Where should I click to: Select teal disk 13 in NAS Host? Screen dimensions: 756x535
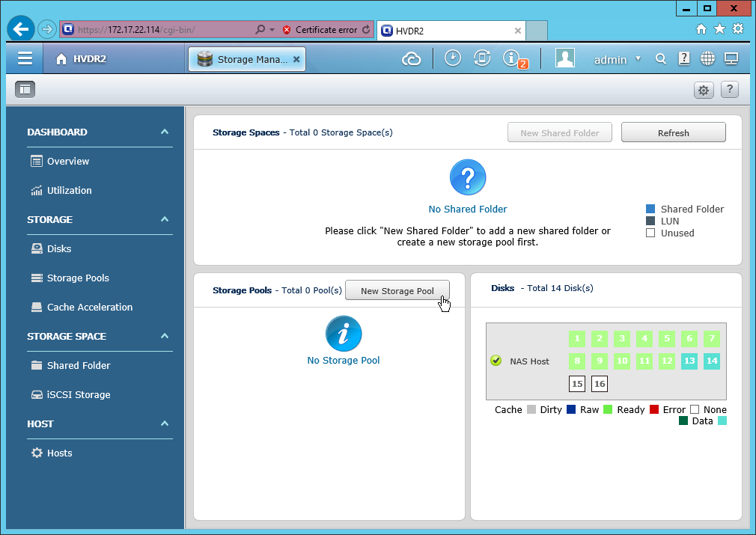coord(689,361)
